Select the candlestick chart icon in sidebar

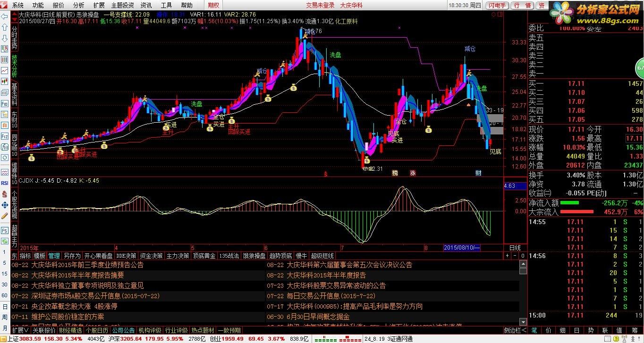click(x=4, y=81)
